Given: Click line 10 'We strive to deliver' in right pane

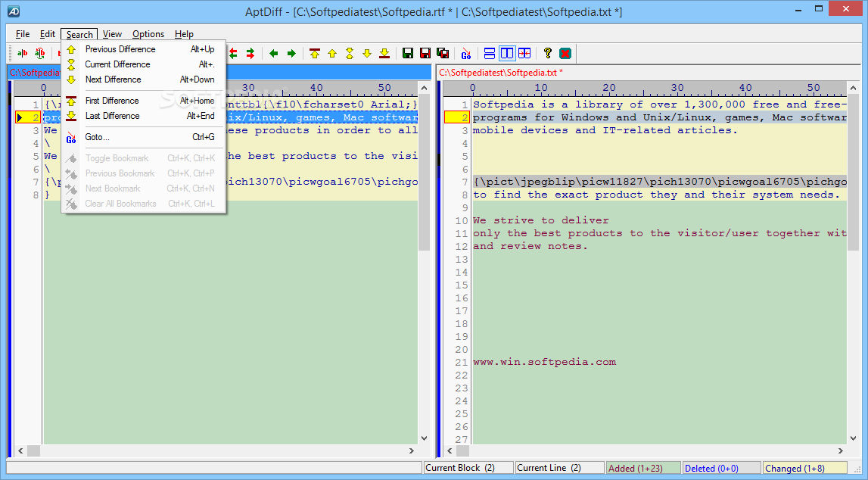Looking at the screenshot, I should tap(541, 220).
